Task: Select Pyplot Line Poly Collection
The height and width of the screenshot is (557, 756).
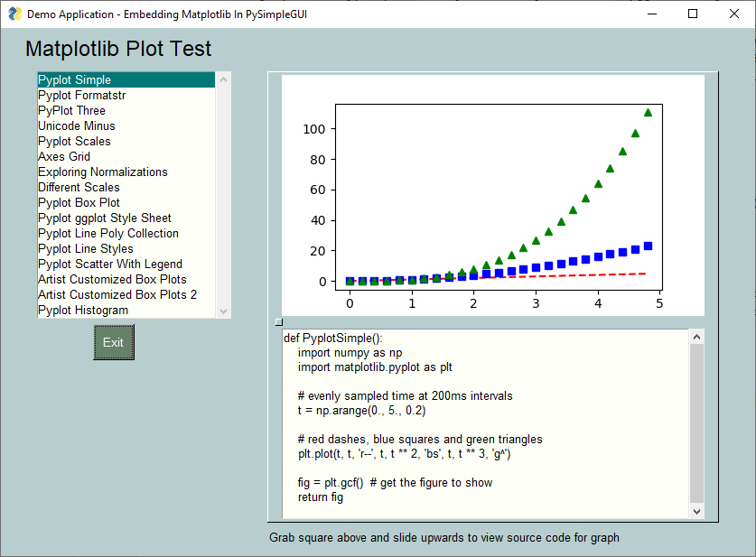Action: pos(110,233)
